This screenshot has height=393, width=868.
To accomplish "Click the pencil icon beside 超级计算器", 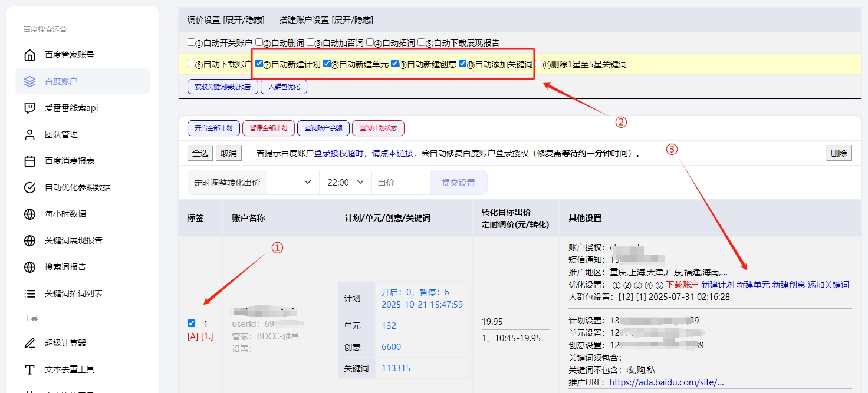I will click(x=29, y=343).
